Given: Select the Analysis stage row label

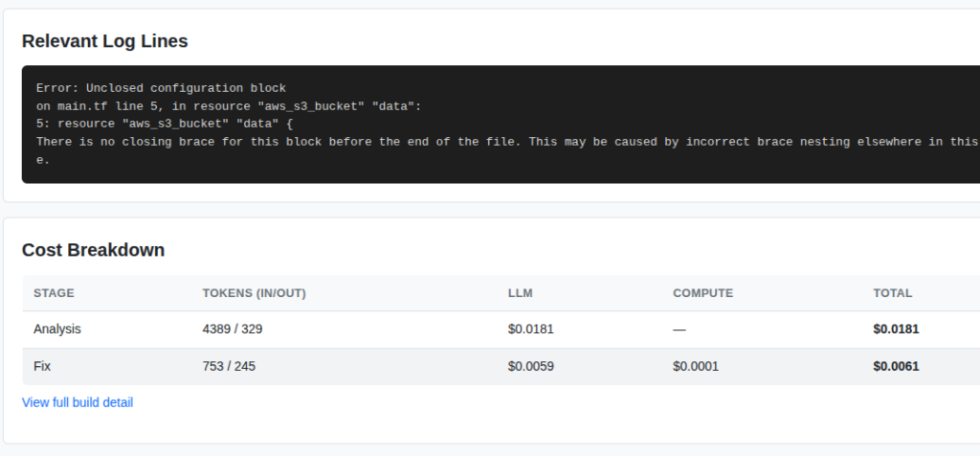Looking at the screenshot, I should coord(57,329).
